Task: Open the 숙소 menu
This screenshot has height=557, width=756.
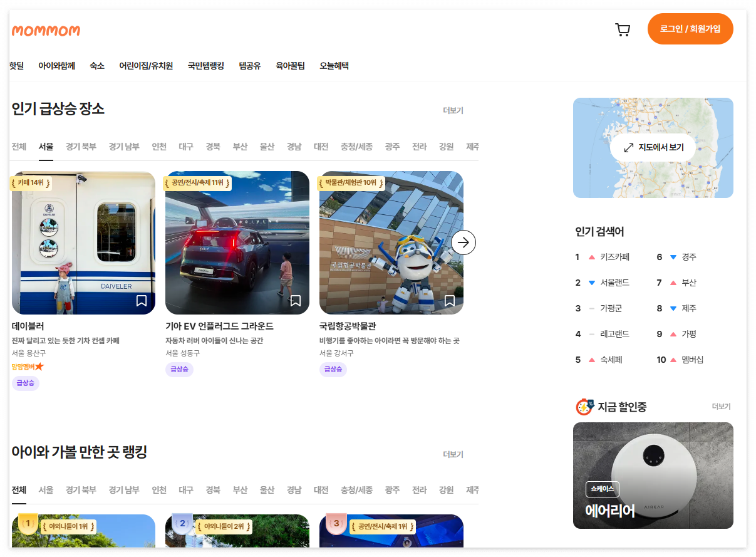Action: pyautogui.click(x=97, y=65)
